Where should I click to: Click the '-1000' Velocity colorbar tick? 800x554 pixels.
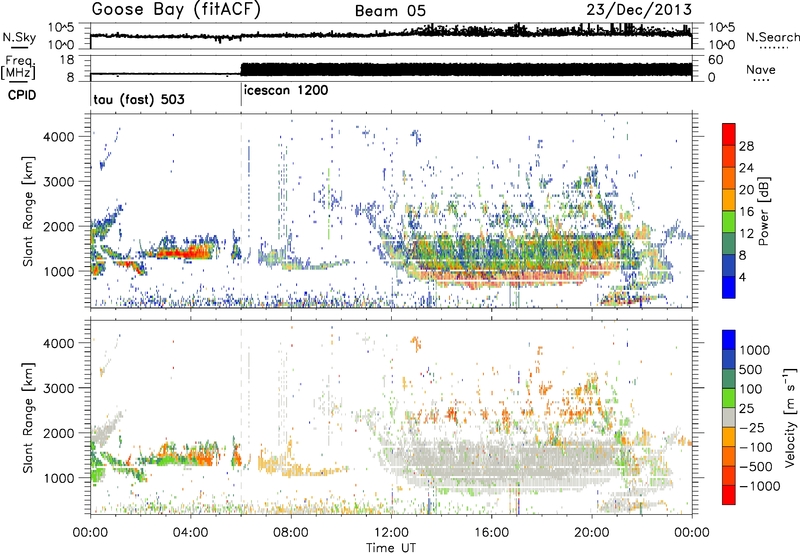point(759,486)
